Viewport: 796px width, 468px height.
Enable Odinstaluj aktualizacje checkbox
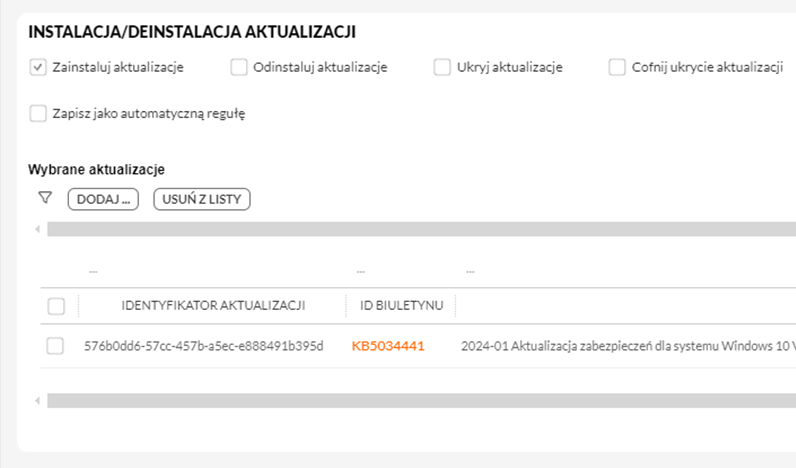pos(239,67)
